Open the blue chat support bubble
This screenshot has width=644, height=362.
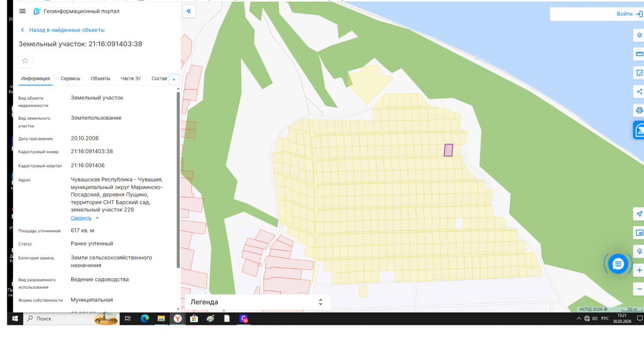point(617,264)
